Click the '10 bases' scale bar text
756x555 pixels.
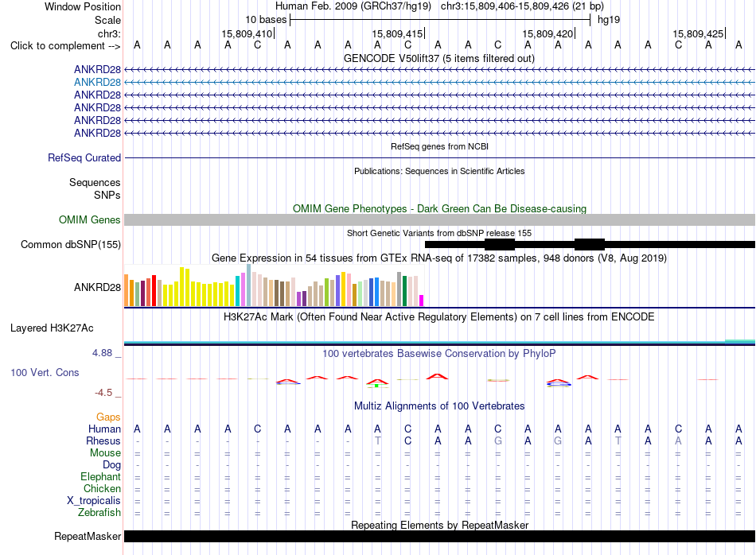266,20
